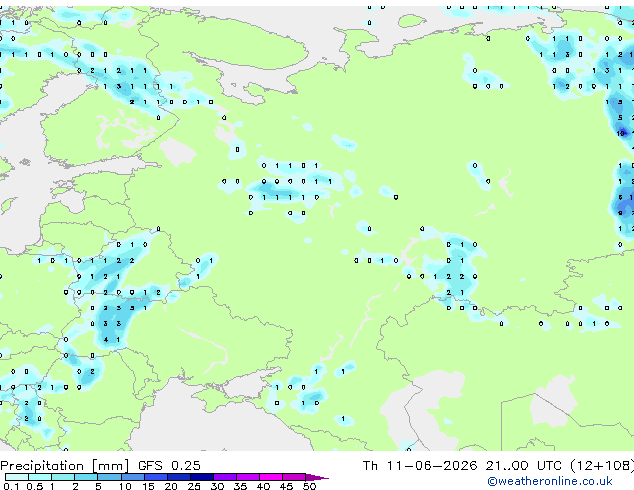Click the '25' legend scale label
The height and width of the screenshot is (490, 634).
(194, 486)
